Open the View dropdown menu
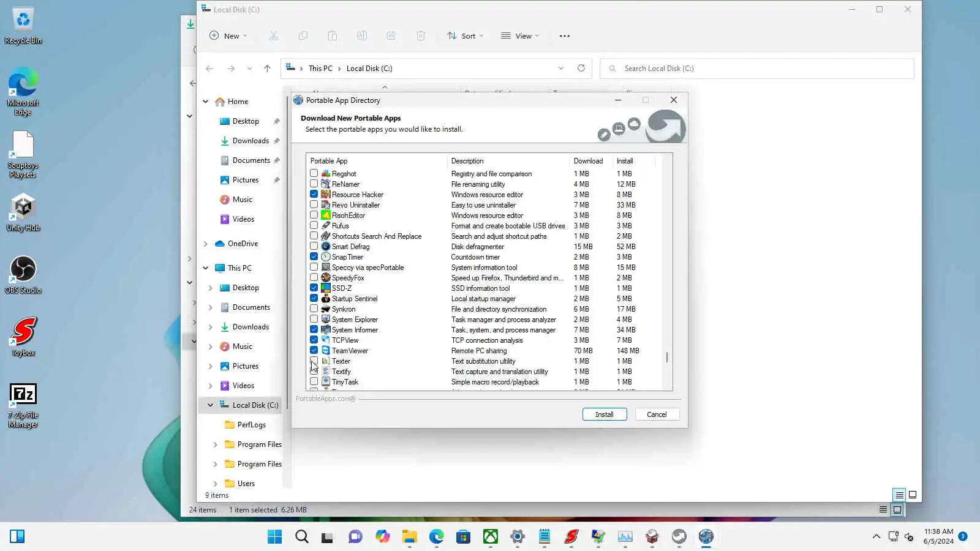 [520, 36]
